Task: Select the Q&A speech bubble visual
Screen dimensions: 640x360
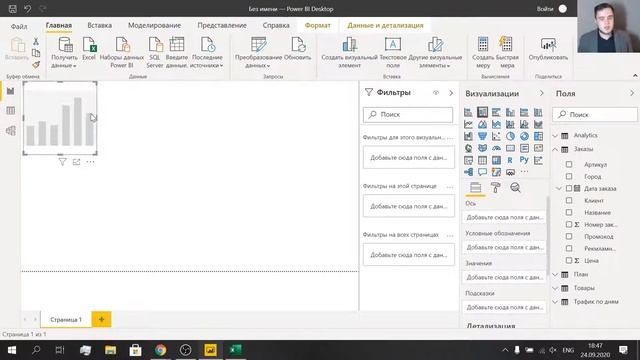Action: [x=482, y=172]
